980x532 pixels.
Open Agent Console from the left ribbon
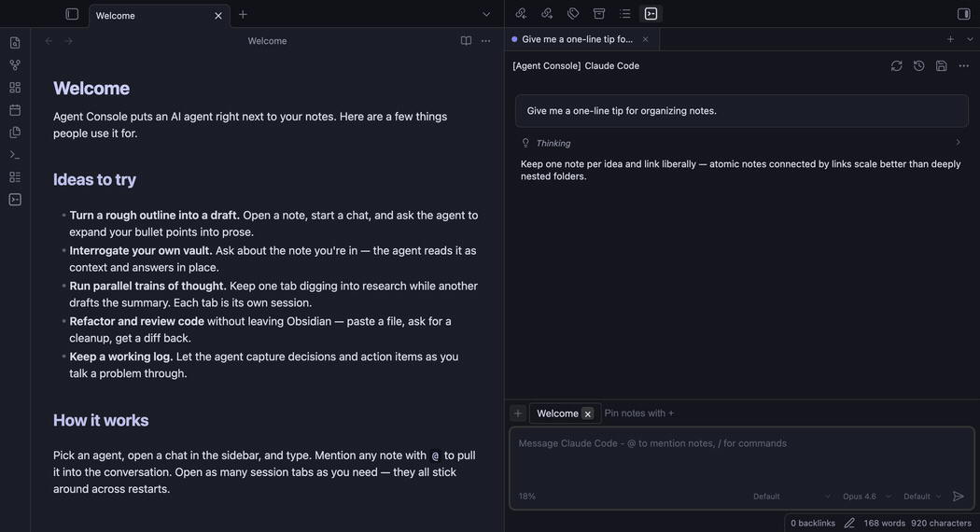pyautogui.click(x=15, y=200)
